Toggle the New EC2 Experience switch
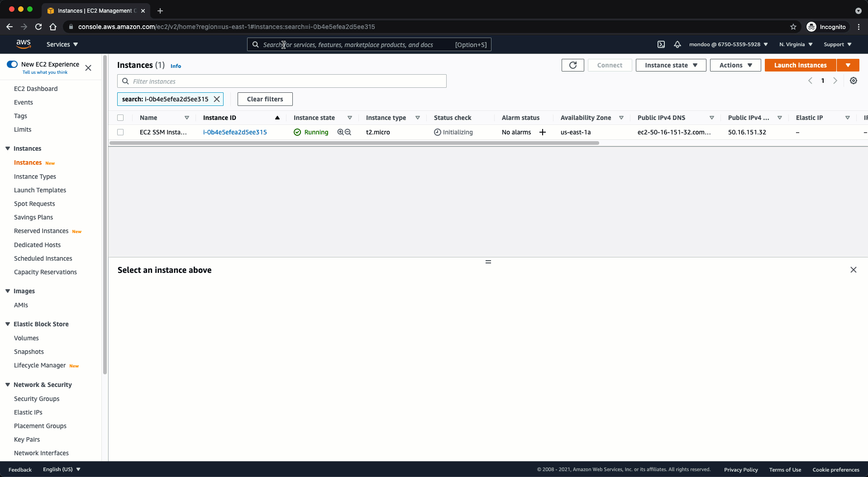 click(x=12, y=64)
